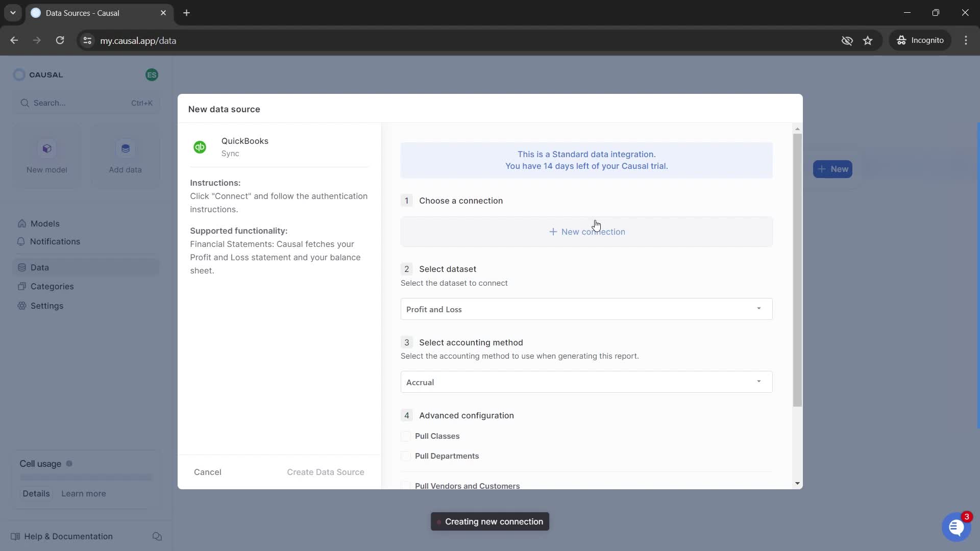Click the Cell usage progress bar
Screen dimensions: 980x551
tap(86, 478)
